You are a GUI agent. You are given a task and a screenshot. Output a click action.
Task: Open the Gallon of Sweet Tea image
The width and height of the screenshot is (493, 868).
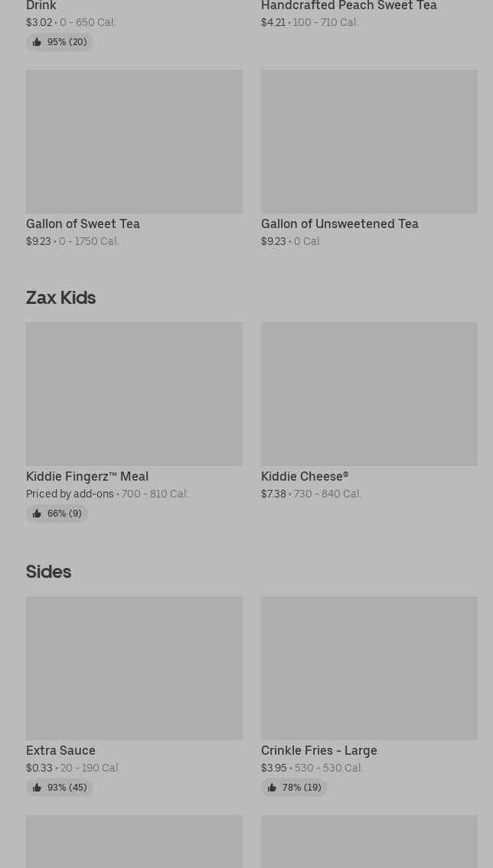[134, 142]
